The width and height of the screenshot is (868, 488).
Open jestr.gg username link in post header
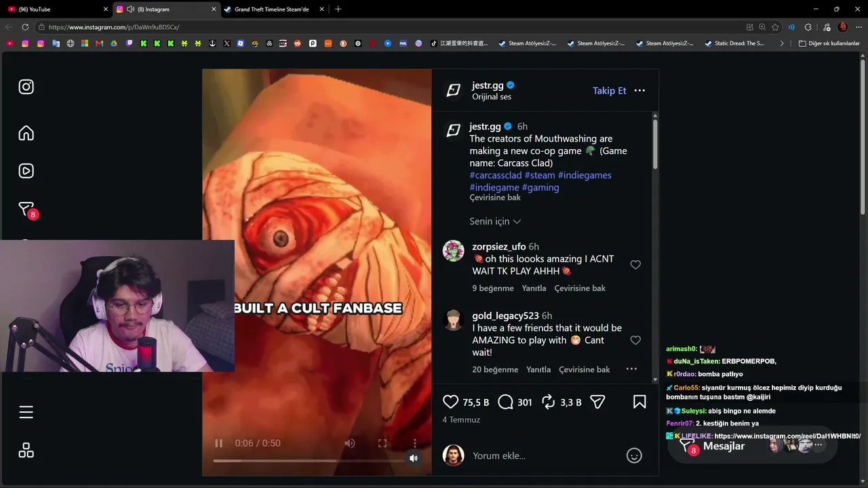click(x=486, y=85)
